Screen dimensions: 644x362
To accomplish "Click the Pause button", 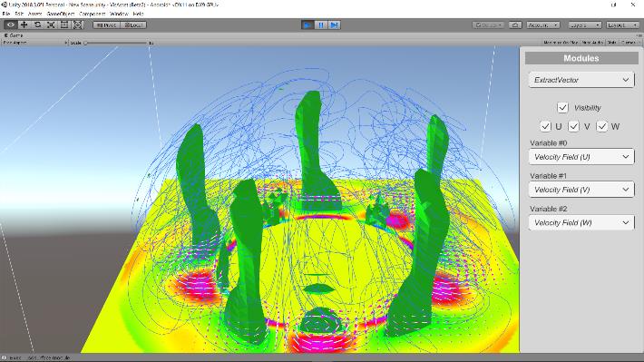I will pos(321,25).
